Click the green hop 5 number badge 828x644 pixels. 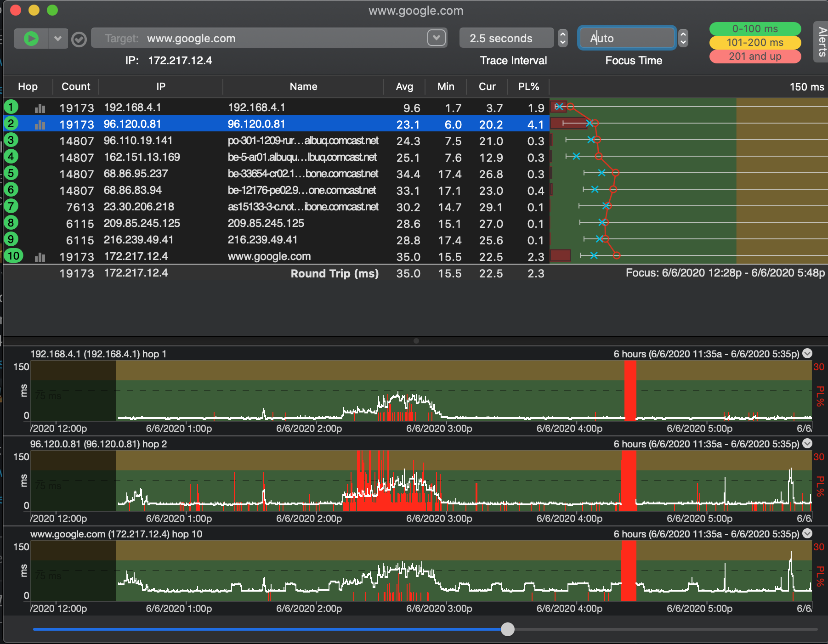[x=11, y=173]
